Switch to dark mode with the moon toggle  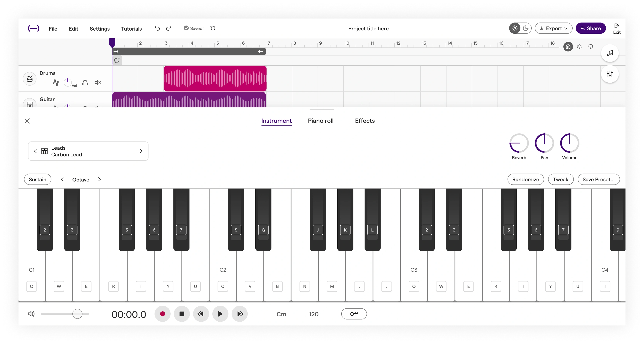[x=526, y=28]
